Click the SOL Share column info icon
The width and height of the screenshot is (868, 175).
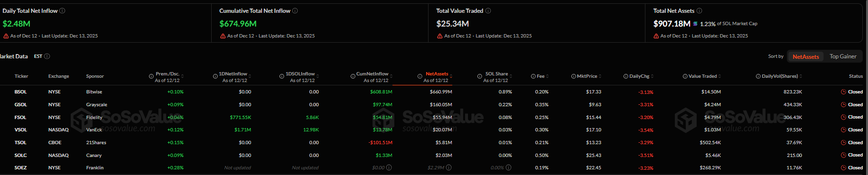pos(480,76)
